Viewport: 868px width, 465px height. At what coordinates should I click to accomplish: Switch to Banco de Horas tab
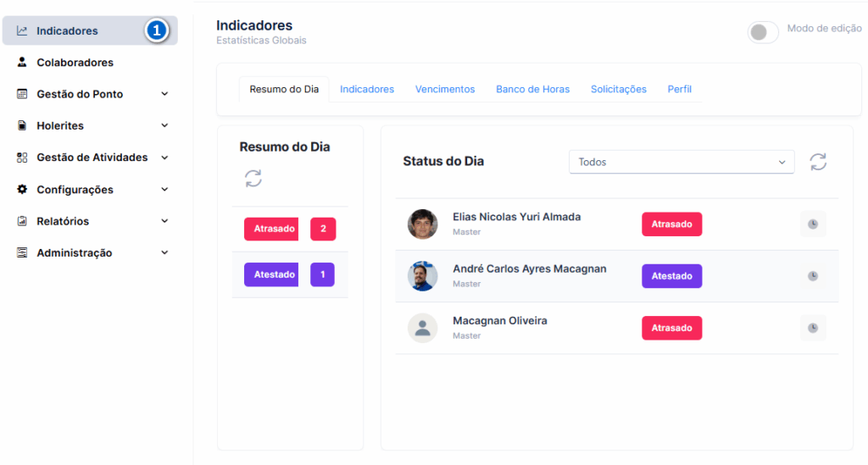532,89
